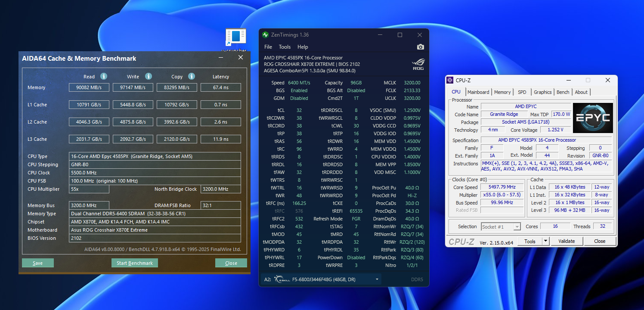The image size is (644, 310).
Task: Click the Revision value GNR-B0 in CPU-Z
Action: click(x=600, y=155)
